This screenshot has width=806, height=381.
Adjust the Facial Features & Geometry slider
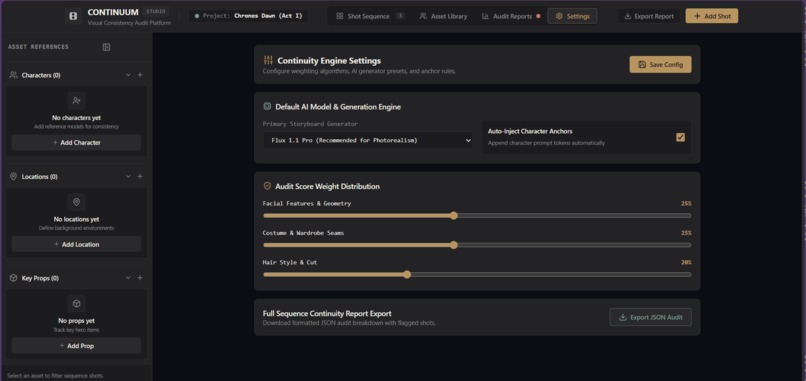point(477,216)
